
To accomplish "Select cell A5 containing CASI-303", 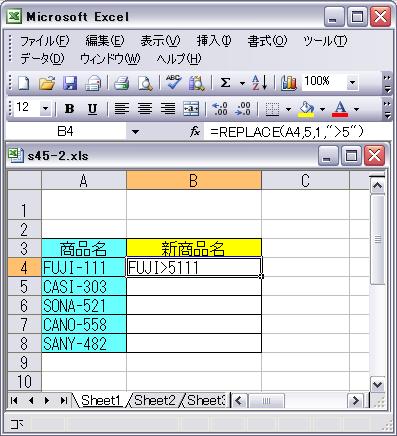I will (x=84, y=286).
